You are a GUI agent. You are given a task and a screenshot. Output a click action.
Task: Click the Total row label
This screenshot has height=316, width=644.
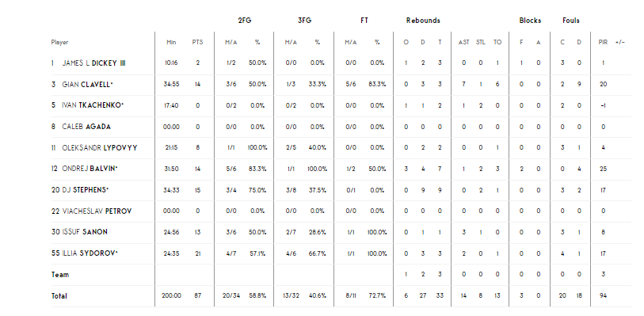pyautogui.click(x=59, y=296)
